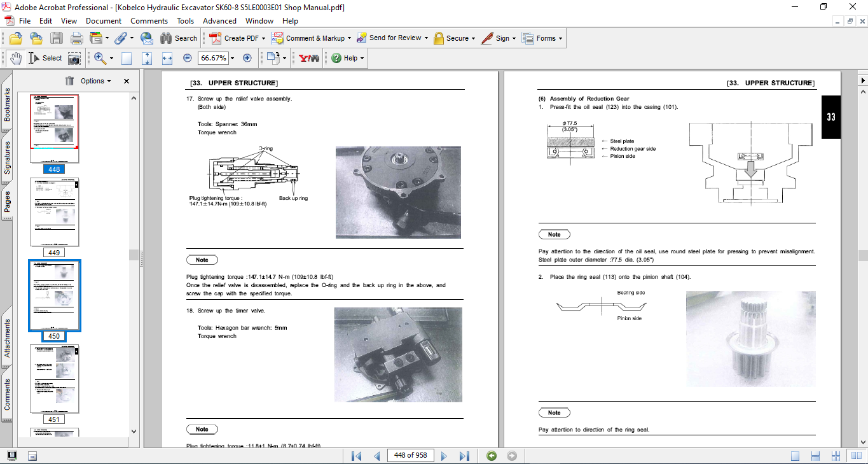Viewport: 868px width, 464px height.
Task: Jump to the first page
Action: [357, 456]
